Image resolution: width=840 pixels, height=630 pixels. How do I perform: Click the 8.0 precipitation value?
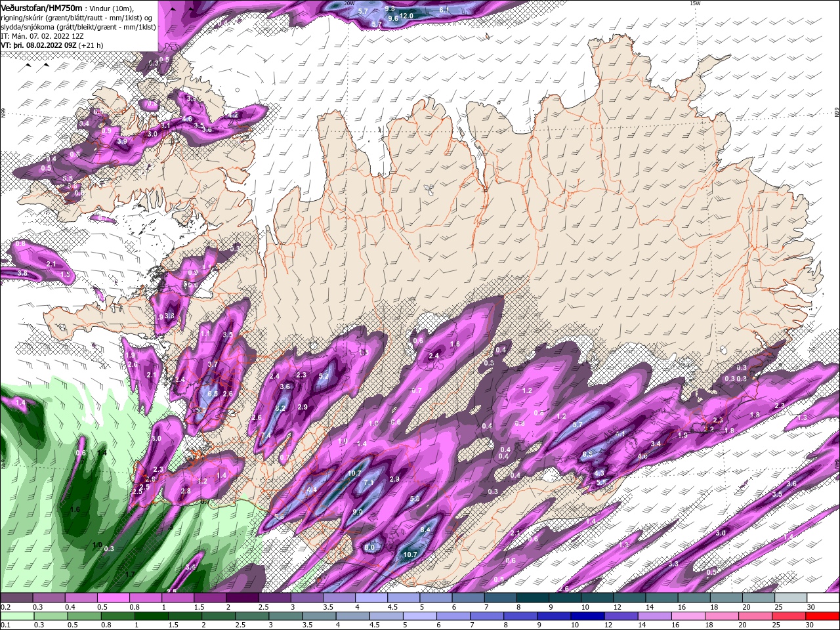click(369, 547)
